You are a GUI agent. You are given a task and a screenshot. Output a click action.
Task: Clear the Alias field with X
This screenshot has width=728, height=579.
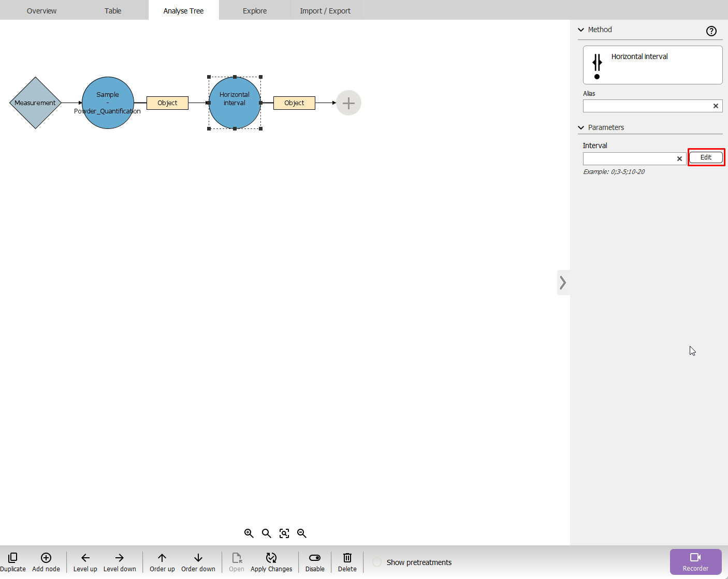(x=716, y=106)
